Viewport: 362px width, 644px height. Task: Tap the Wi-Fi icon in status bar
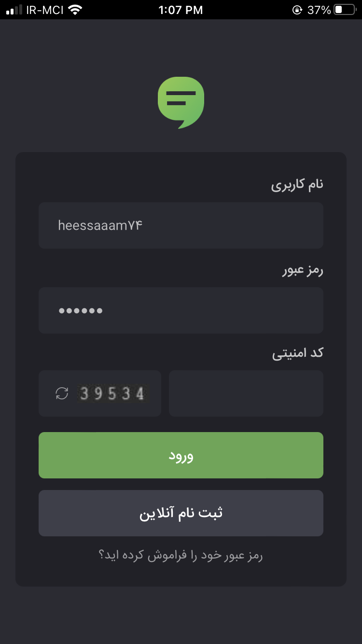click(75, 10)
